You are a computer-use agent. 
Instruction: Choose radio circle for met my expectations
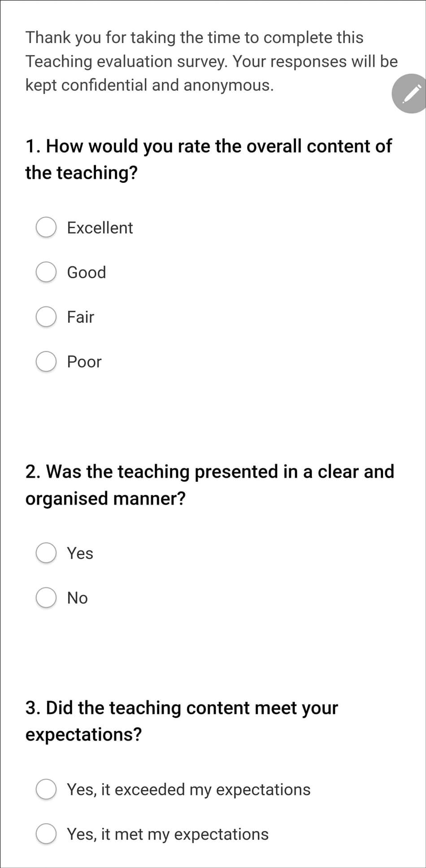[x=46, y=834]
